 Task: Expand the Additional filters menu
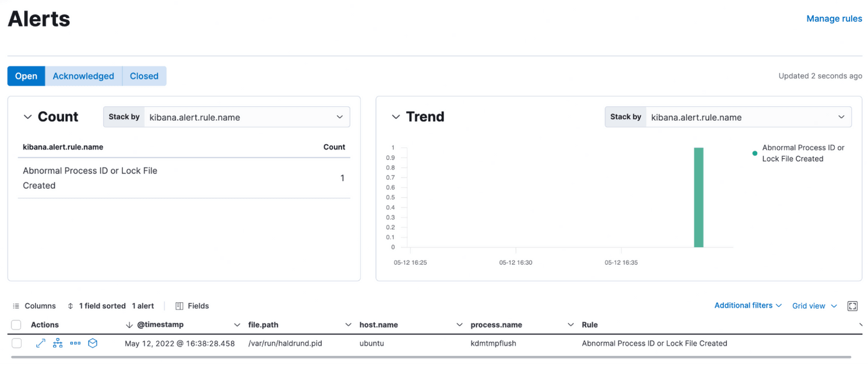747,306
